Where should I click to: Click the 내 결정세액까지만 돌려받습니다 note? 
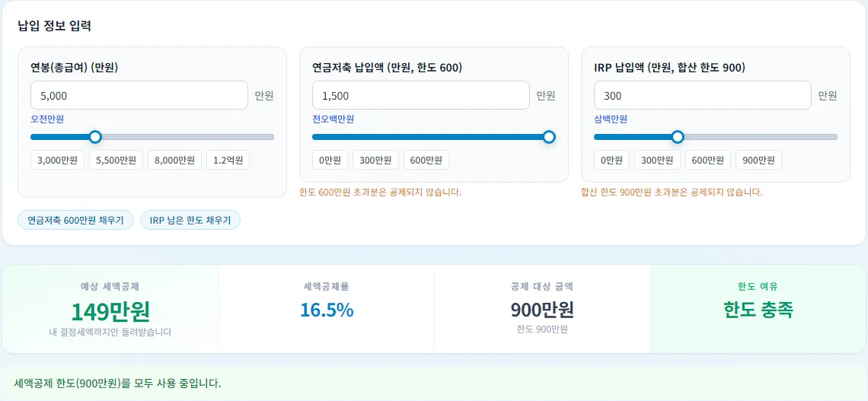coord(110,333)
